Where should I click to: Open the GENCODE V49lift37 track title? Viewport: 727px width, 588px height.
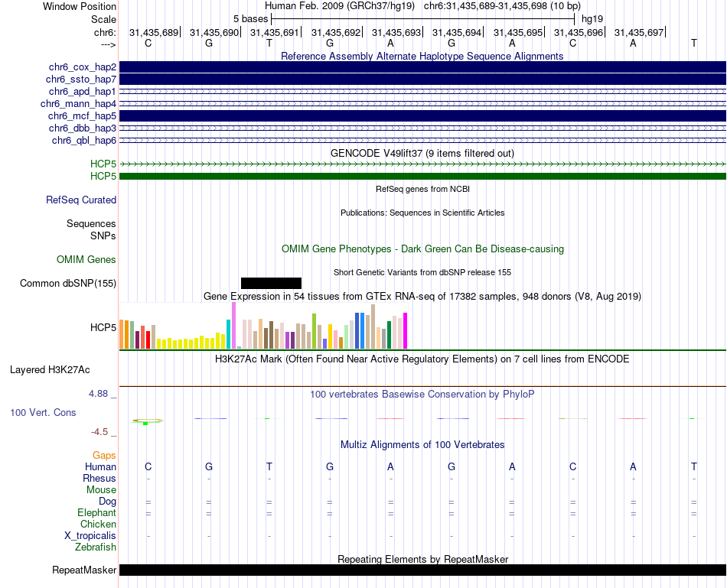422,153
